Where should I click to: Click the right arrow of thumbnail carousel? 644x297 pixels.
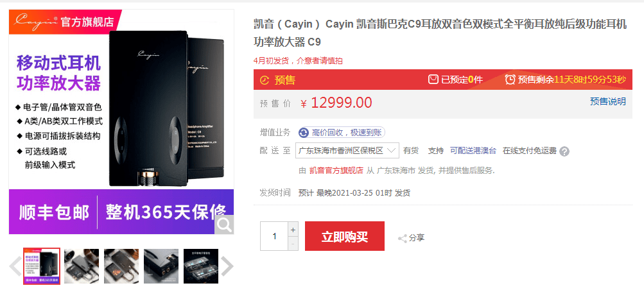click(x=227, y=266)
